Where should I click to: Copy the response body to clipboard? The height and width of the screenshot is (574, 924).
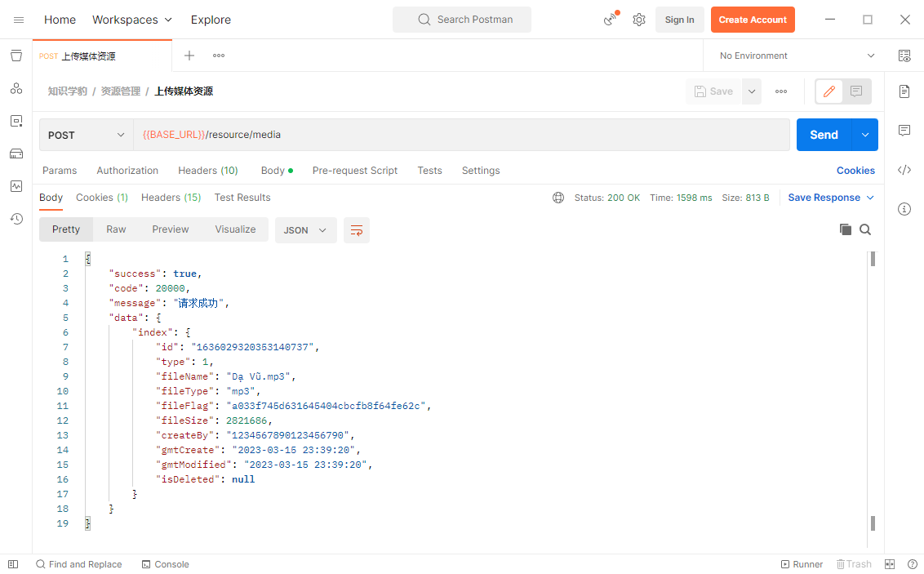coord(846,229)
